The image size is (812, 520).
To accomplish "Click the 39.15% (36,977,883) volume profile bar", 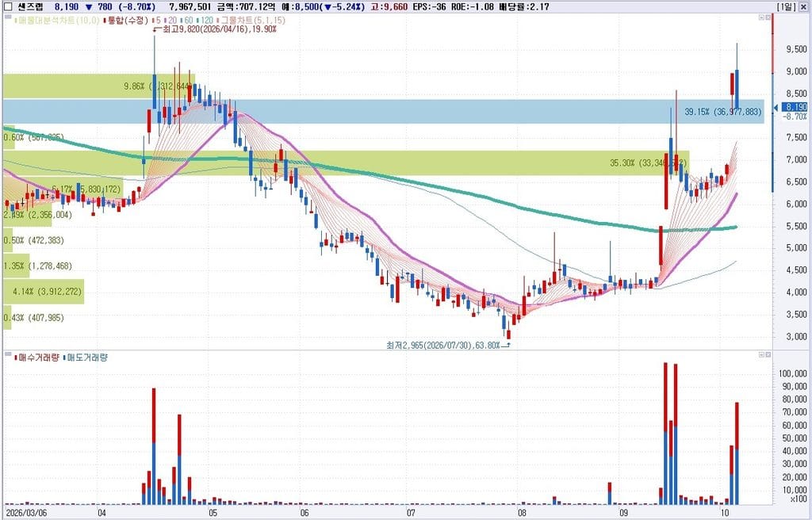I will pyautogui.click(x=383, y=111).
